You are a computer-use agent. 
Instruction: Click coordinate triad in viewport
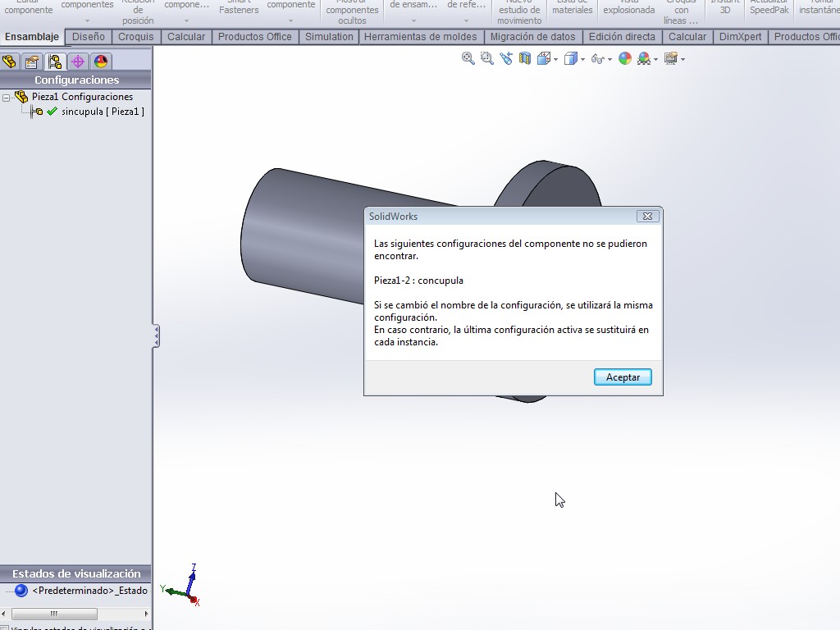[x=182, y=585]
